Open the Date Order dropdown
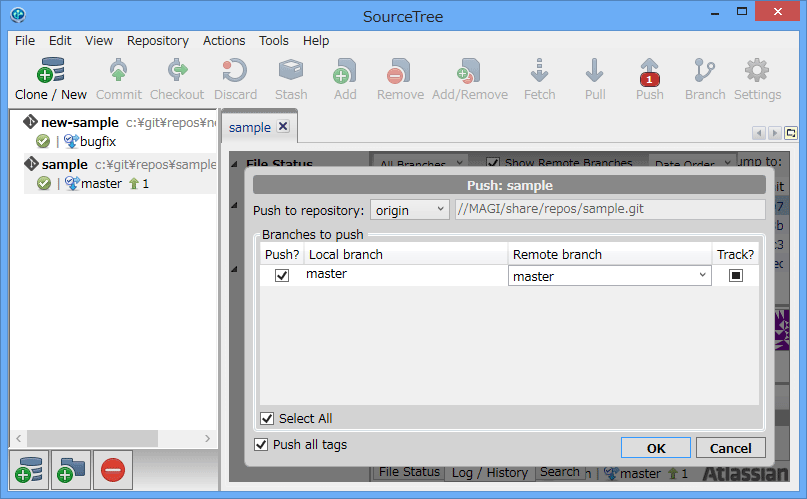 pyautogui.click(x=692, y=161)
